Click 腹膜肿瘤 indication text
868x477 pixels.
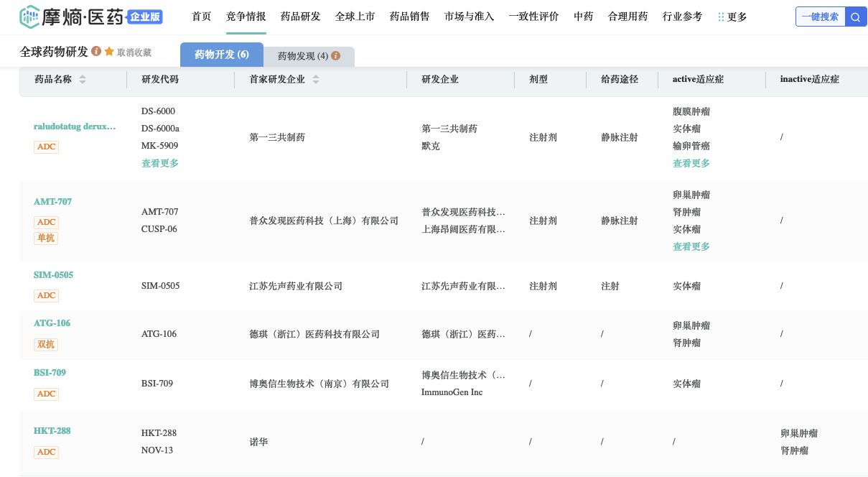(691, 111)
